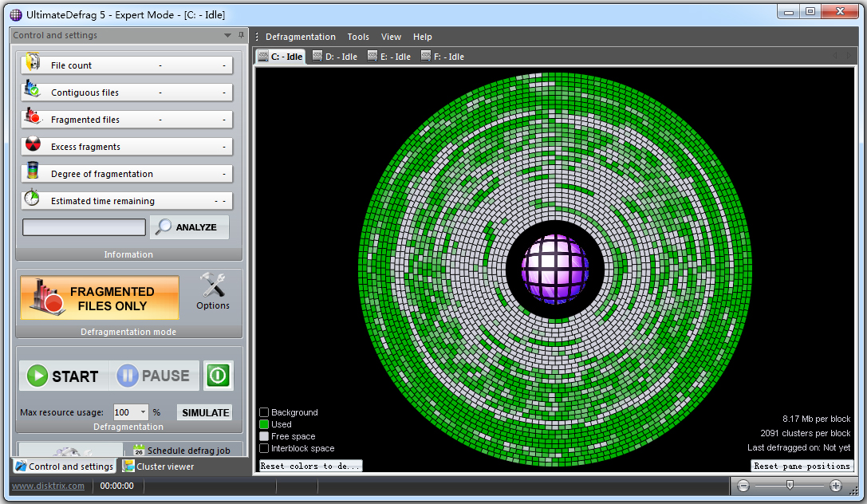The image size is (867, 504).
Task: Click the UltimateDefrag title bar app icon
Action: coord(16,15)
